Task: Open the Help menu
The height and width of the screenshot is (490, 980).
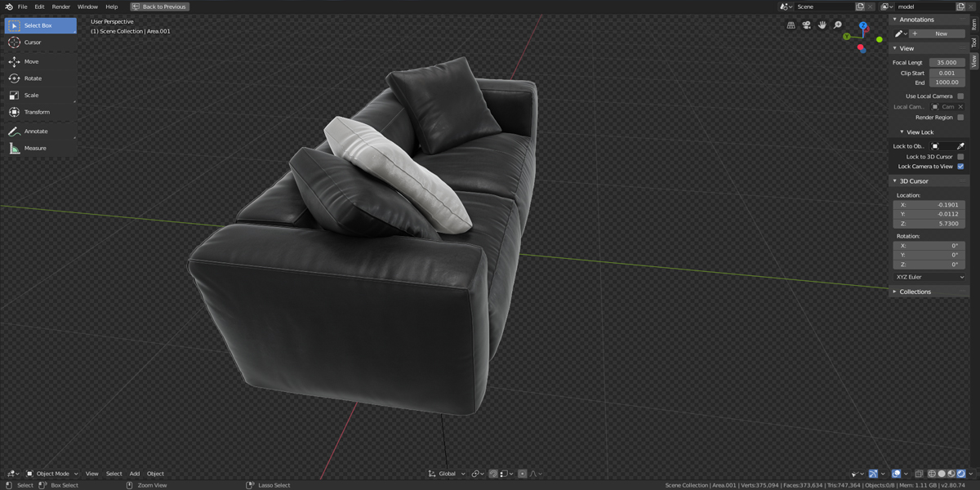Action: 111,7
